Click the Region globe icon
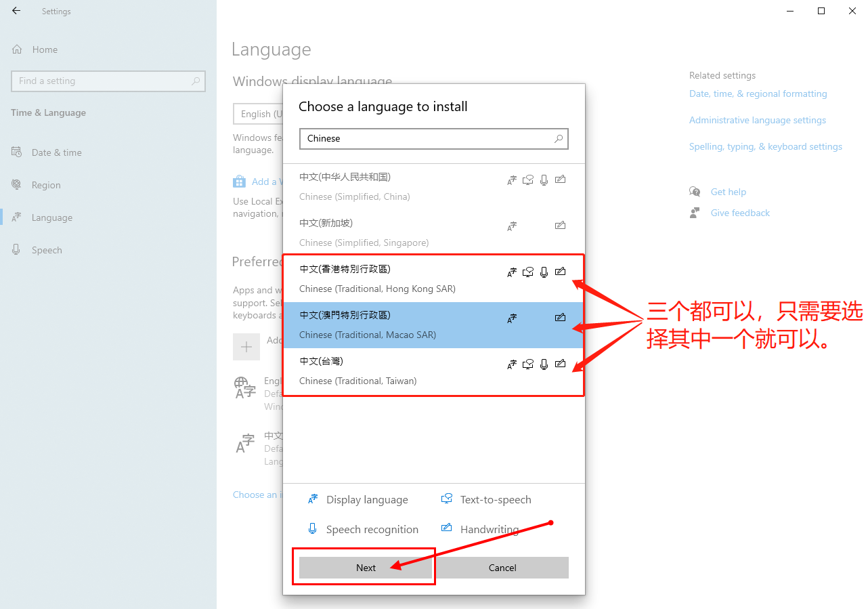Screen dimensions: 868x609 (x=16, y=185)
